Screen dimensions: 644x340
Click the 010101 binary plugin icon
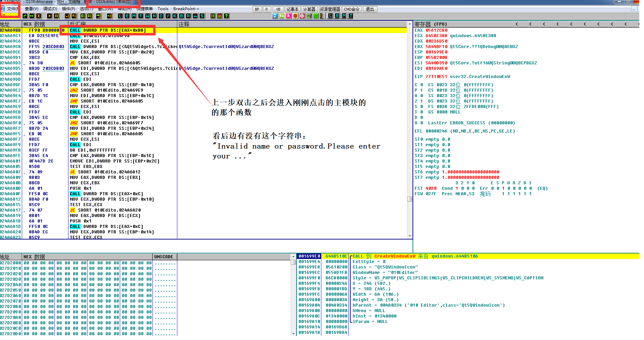pos(309,16)
